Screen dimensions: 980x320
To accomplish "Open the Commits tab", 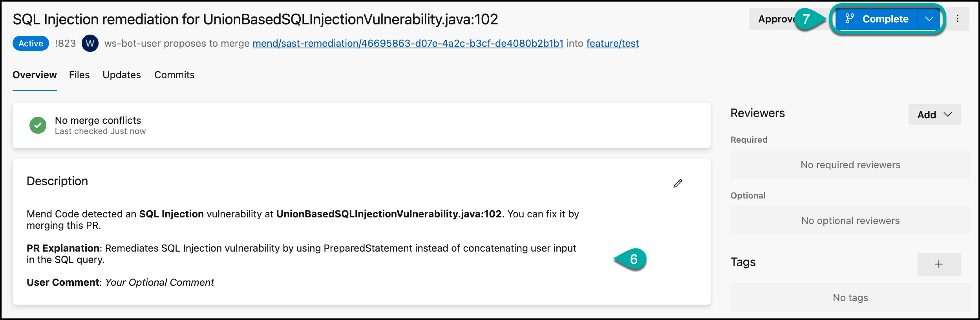I will [x=174, y=75].
